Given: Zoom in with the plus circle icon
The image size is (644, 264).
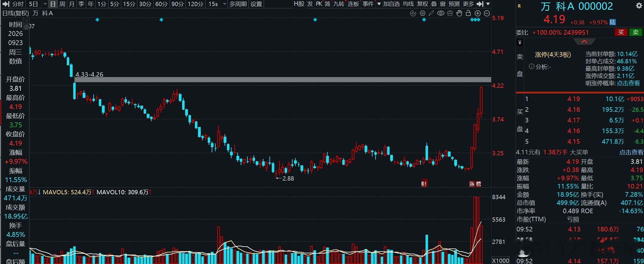Looking at the screenshot, I should click(x=478, y=13).
